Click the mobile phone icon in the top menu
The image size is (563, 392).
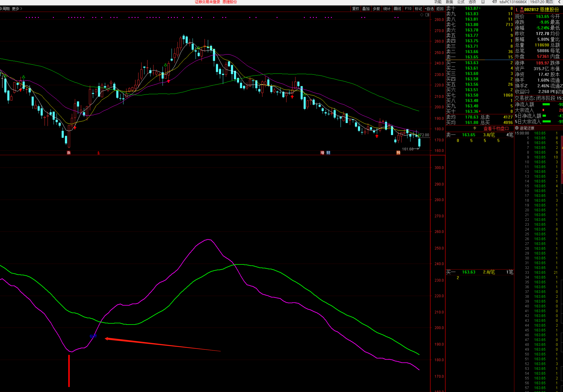pos(483,2)
